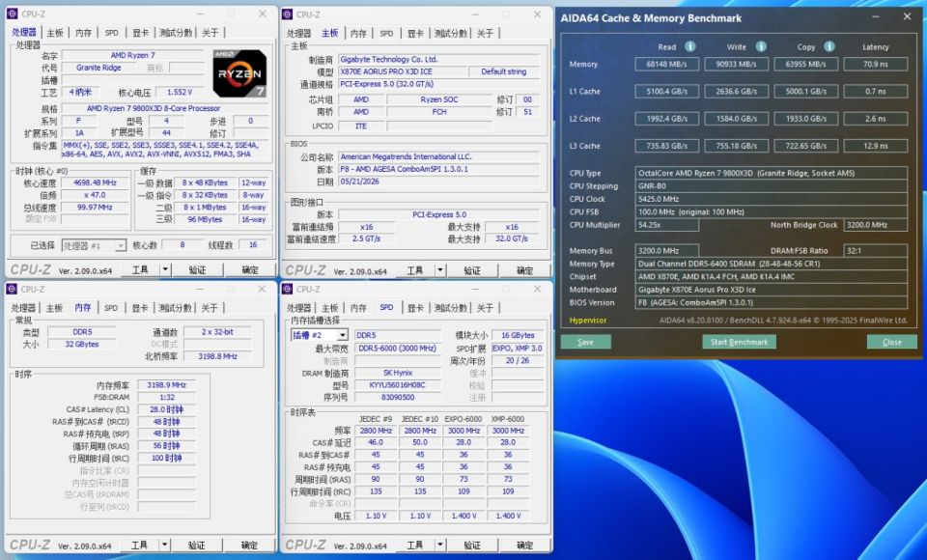The width and height of the screenshot is (927, 560).
Task: Open 显卡 tab in the mainboard window
Action: (x=415, y=33)
